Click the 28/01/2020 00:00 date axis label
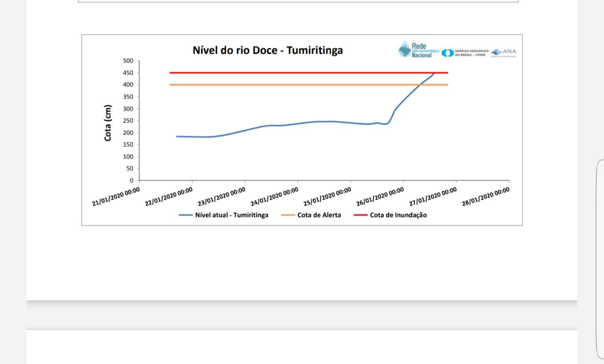604x364 pixels. 486,197
